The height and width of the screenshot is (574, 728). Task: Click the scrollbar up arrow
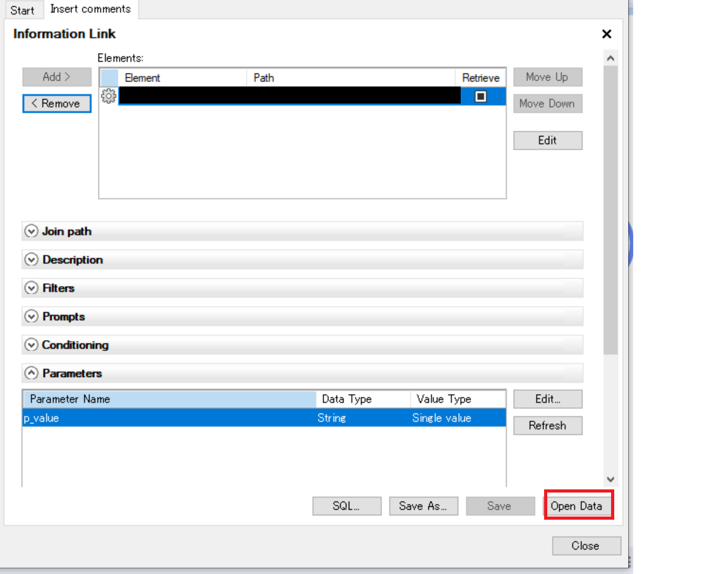[x=610, y=58]
